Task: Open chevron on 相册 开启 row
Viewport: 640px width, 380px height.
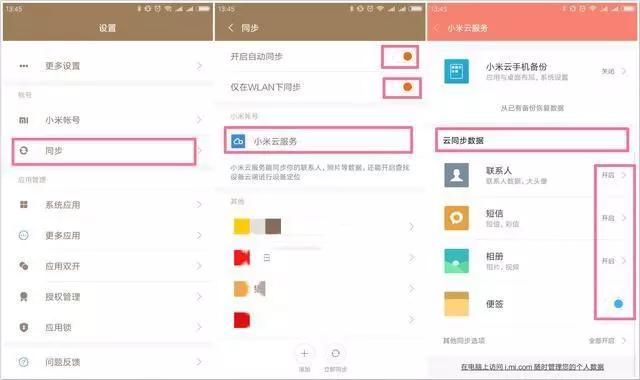Action: [x=624, y=261]
